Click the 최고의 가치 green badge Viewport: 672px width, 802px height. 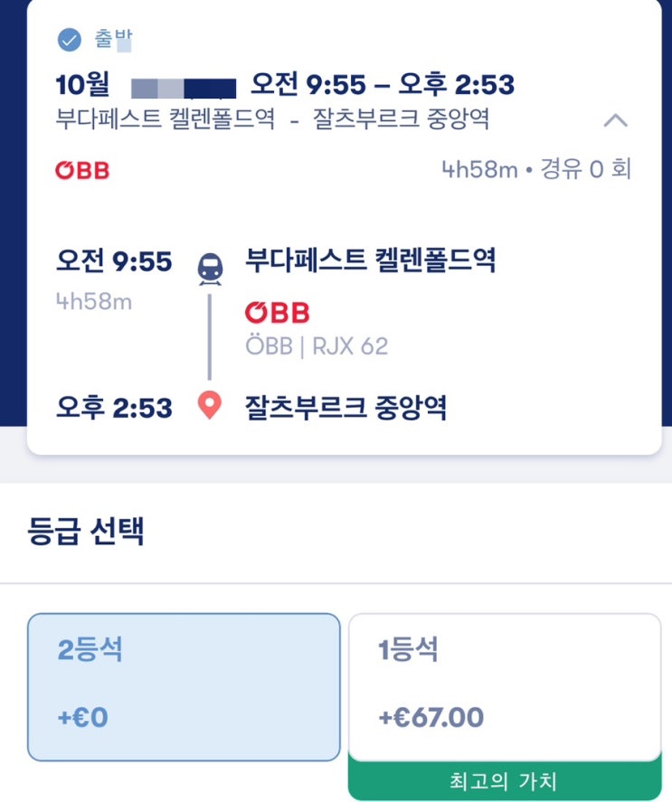tap(504, 780)
